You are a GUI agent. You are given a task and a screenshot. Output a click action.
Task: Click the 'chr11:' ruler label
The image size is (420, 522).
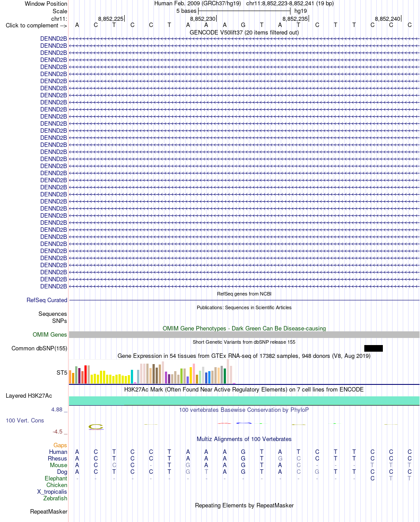point(59,19)
